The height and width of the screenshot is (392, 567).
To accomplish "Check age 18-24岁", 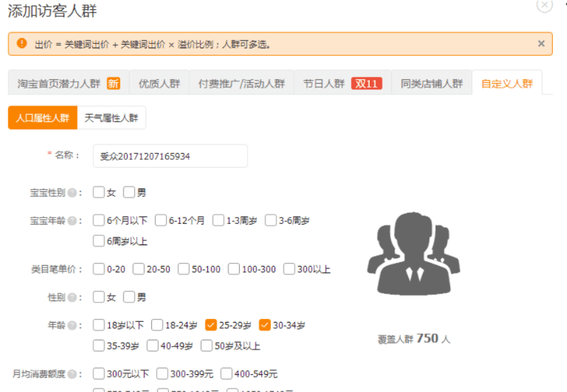I will coord(157,325).
